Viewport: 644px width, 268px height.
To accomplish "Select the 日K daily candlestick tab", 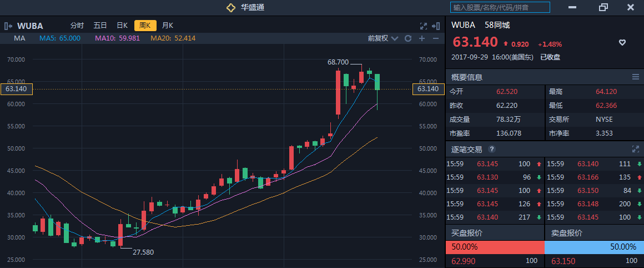I will pyautogui.click(x=122, y=26).
